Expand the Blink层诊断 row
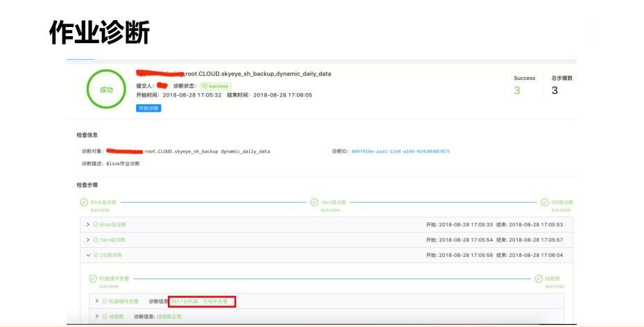This screenshot has width=644, height=327. [x=88, y=225]
